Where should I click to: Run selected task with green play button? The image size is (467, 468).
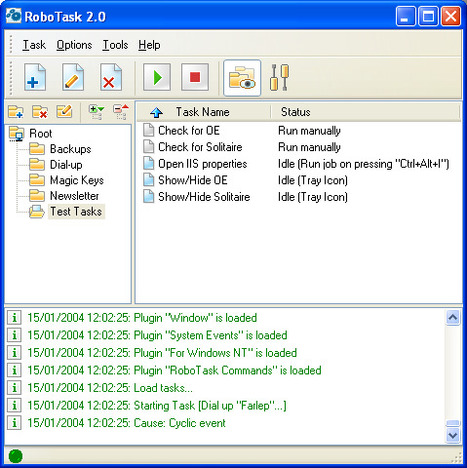tap(157, 77)
